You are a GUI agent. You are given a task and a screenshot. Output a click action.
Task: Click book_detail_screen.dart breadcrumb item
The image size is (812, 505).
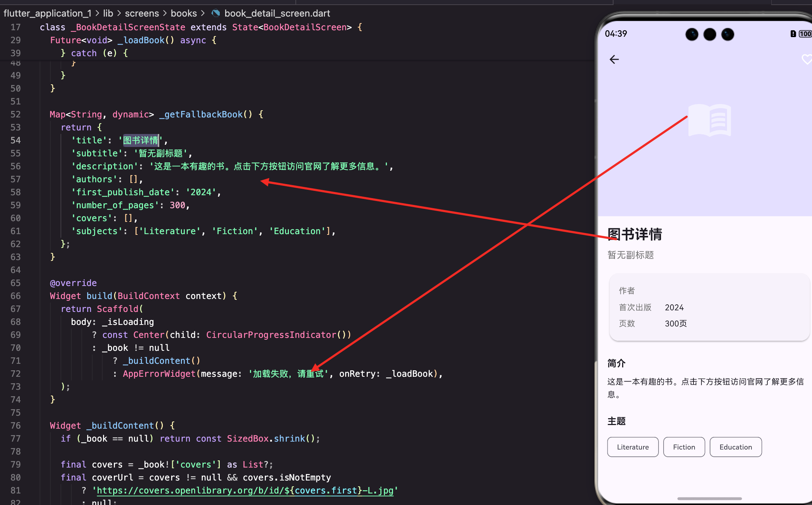point(277,13)
